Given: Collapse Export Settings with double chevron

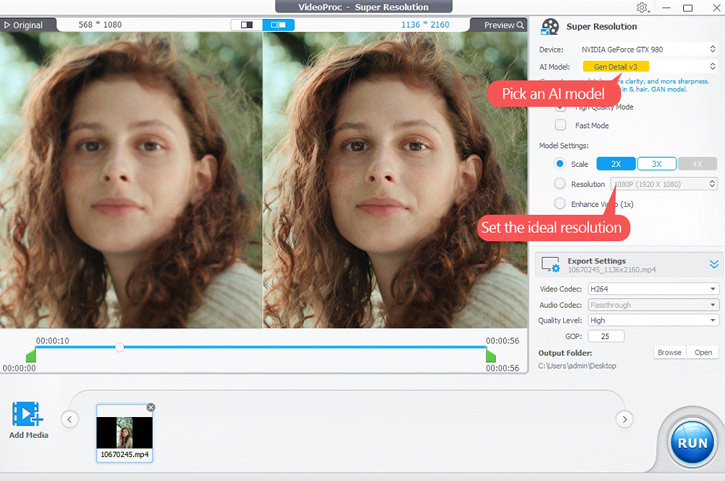Looking at the screenshot, I should point(714,264).
